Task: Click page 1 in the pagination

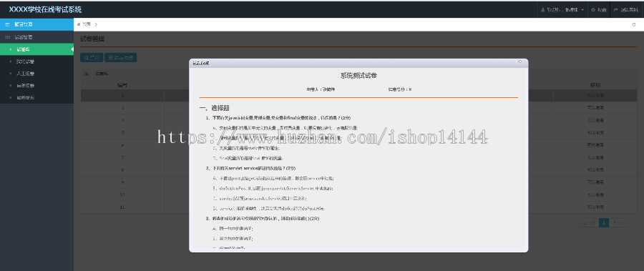Action: (604, 223)
